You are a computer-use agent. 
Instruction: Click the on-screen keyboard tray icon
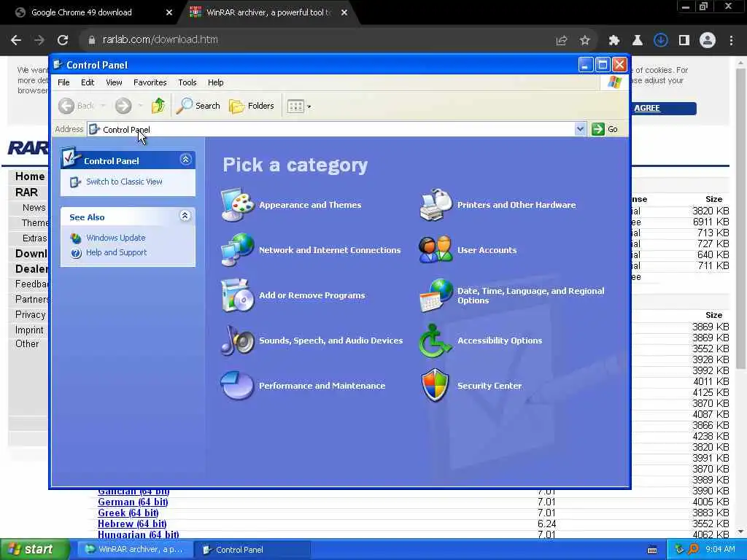coord(653,550)
